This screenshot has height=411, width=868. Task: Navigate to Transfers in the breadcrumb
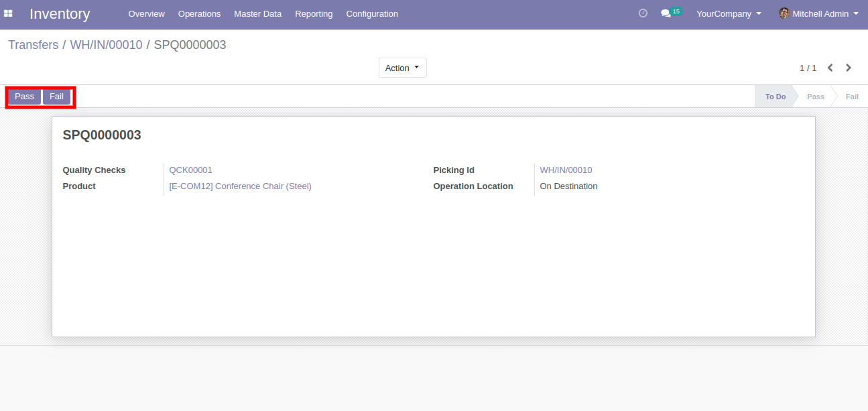[x=33, y=45]
